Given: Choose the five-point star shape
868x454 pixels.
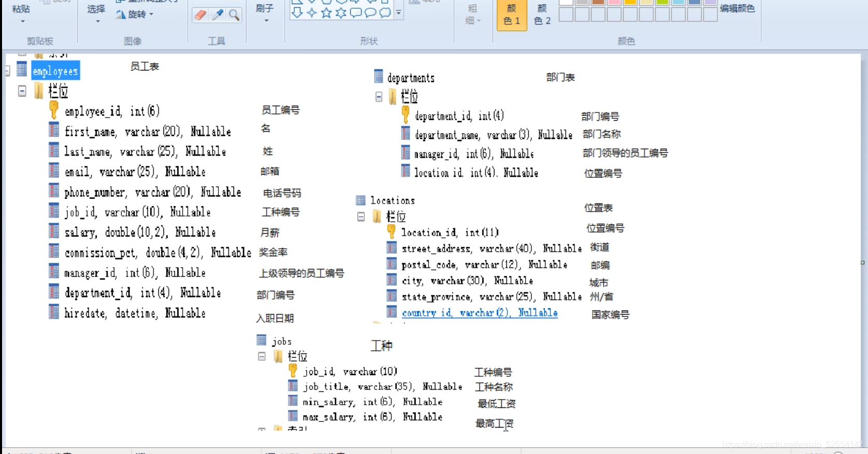Looking at the screenshot, I should point(326,12).
